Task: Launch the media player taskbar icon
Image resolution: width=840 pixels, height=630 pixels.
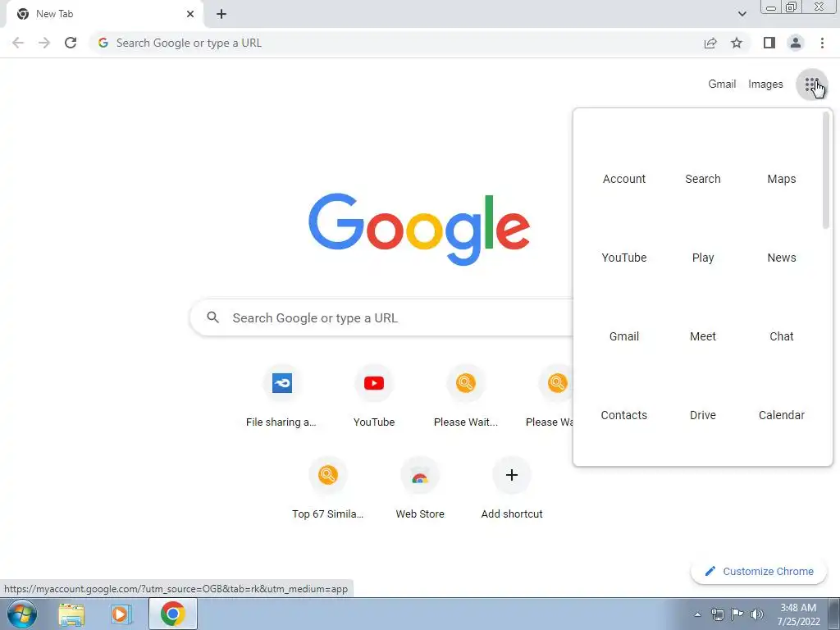Action: (121, 614)
